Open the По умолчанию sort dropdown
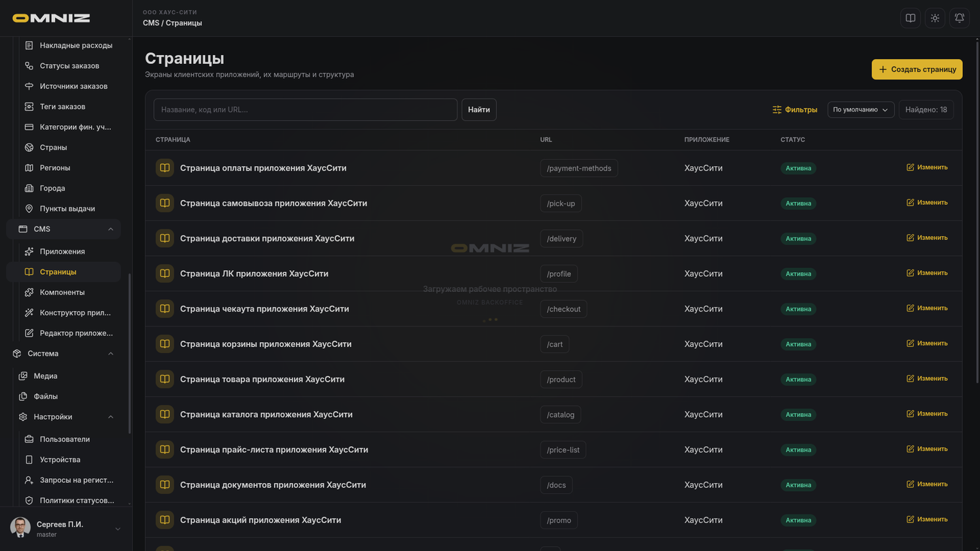 point(861,110)
